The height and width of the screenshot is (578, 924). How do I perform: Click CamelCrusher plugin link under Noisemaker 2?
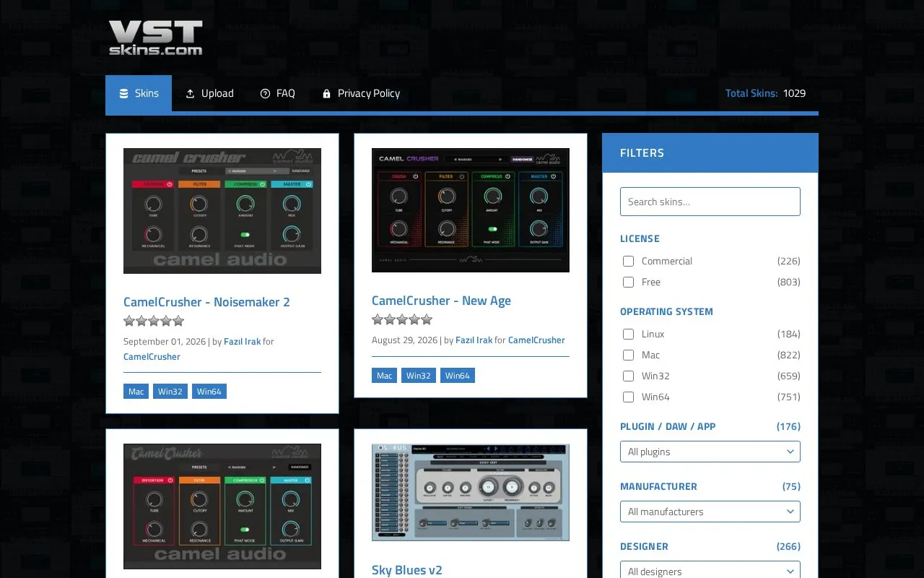tap(152, 356)
